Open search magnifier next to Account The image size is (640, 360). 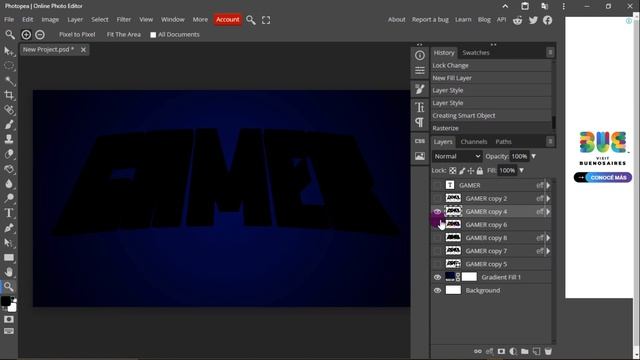click(x=251, y=20)
